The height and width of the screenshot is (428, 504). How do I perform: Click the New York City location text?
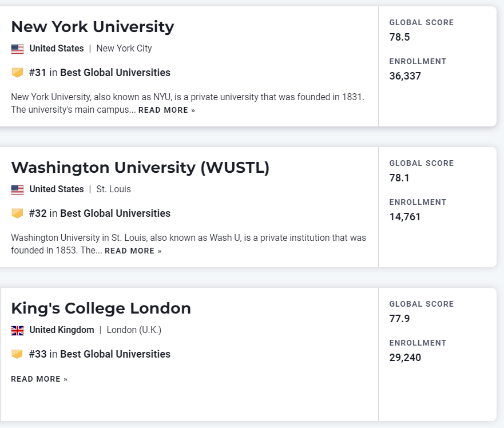pyautogui.click(x=124, y=49)
